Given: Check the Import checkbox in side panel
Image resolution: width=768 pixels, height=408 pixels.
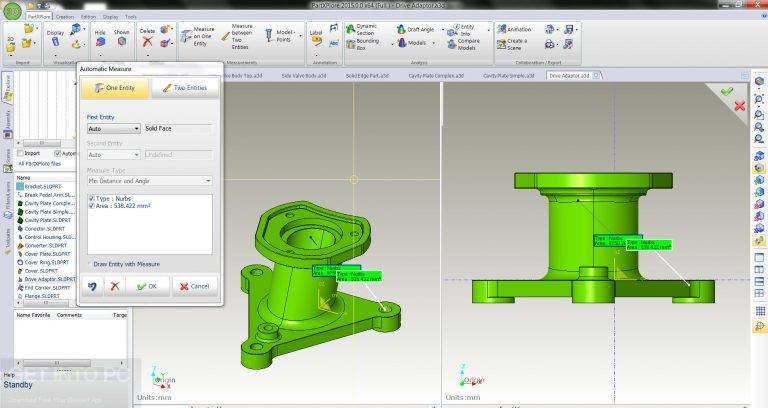Looking at the screenshot, I should tap(20, 153).
